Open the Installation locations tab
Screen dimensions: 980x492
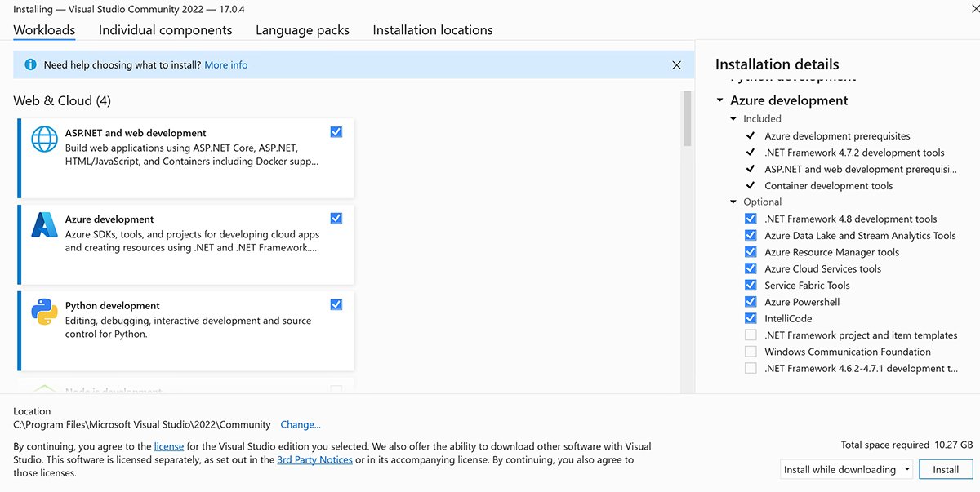(x=432, y=29)
